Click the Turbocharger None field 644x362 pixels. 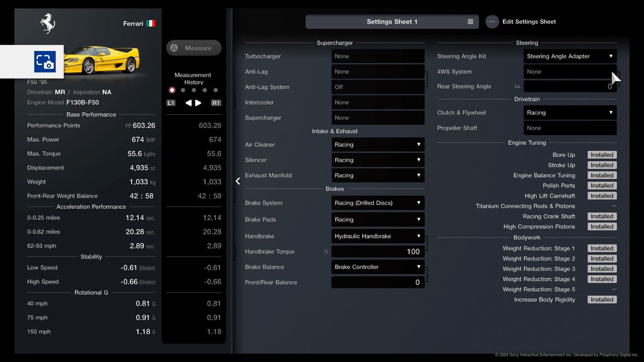click(378, 56)
